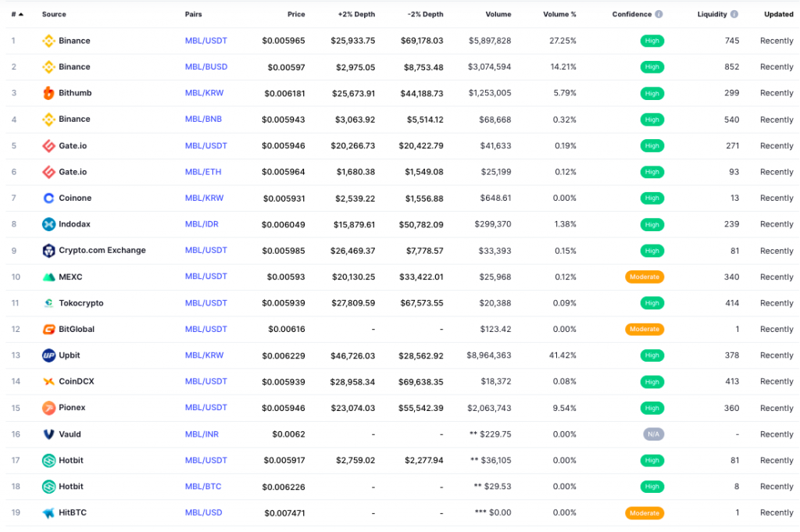Click the Gate.io logo in row 5

(x=48, y=146)
